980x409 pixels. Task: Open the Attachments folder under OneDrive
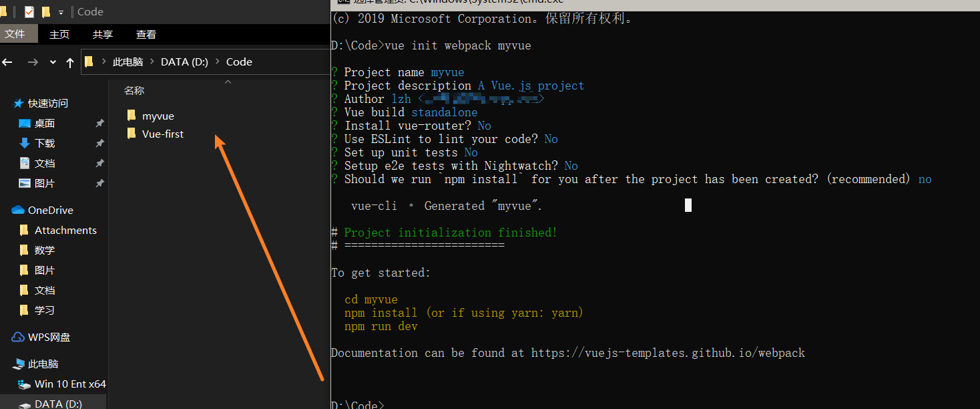click(65, 230)
